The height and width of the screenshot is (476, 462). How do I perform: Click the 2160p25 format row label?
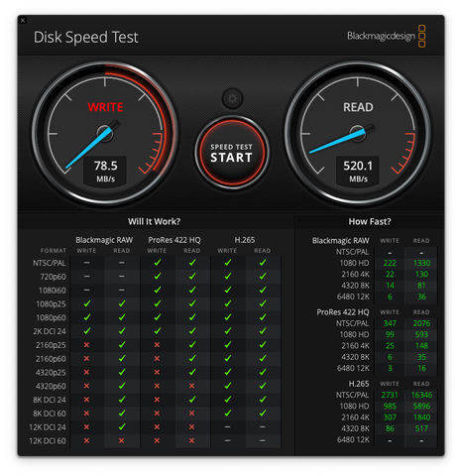click(x=51, y=345)
